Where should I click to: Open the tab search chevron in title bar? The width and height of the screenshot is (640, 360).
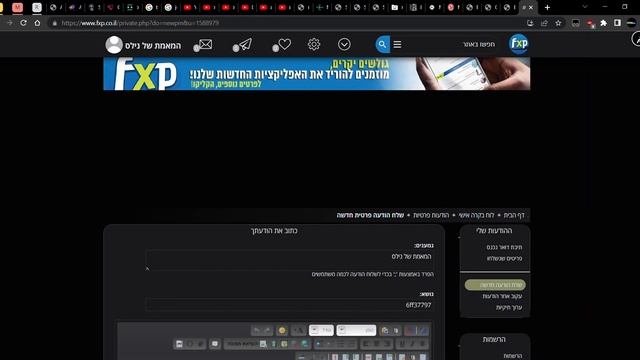point(585,7)
